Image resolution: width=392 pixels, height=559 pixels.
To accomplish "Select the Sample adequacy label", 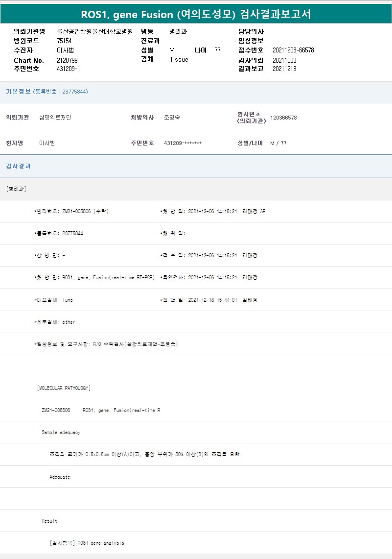I will 61,433.
